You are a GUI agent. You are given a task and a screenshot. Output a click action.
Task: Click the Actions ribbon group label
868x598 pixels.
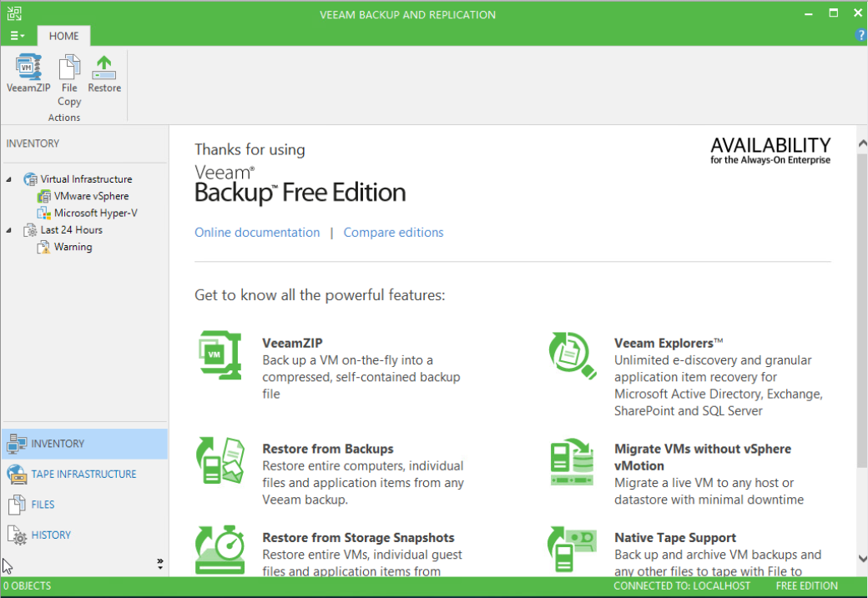coord(64,118)
